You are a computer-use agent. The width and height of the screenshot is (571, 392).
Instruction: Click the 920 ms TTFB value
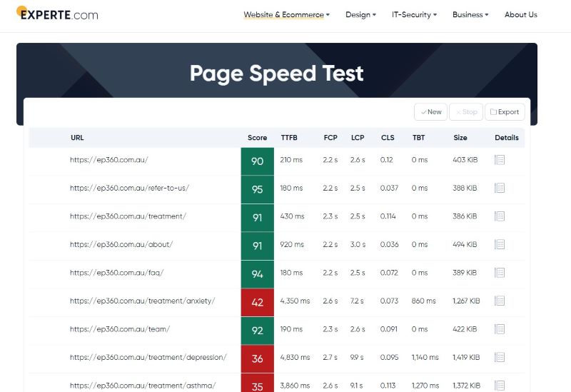click(292, 244)
